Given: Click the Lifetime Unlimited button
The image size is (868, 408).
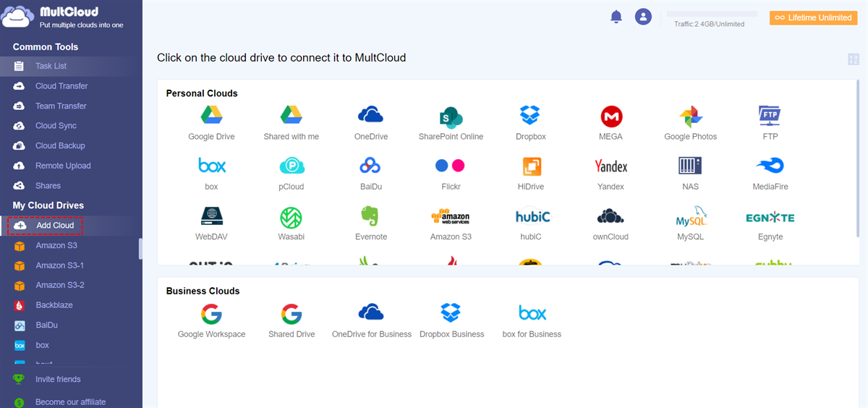Looking at the screenshot, I should (x=813, y=17).
